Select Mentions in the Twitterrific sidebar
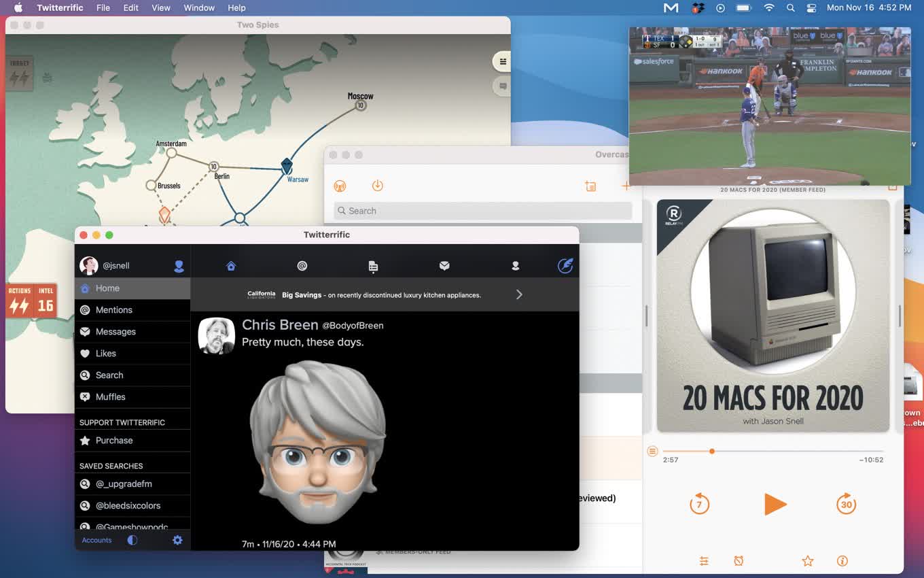This screenshot has width=924, height=578. pos(132,310)
